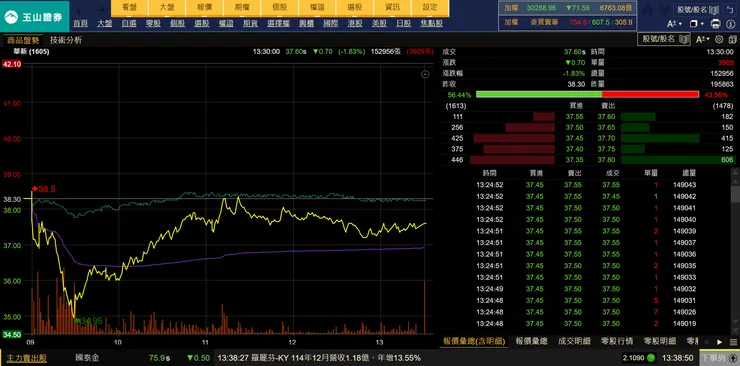This screenshot has height=366, width=740.
Task: Click the printer icon
Action: tap(715, 24)
